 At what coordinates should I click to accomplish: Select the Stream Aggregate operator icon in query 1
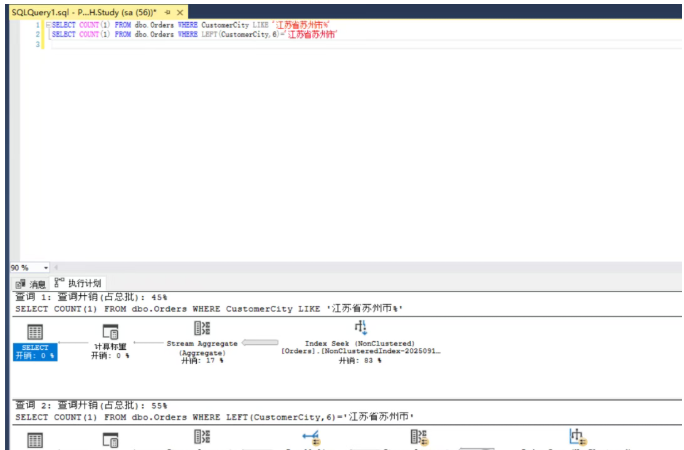[x=202, y=328]
